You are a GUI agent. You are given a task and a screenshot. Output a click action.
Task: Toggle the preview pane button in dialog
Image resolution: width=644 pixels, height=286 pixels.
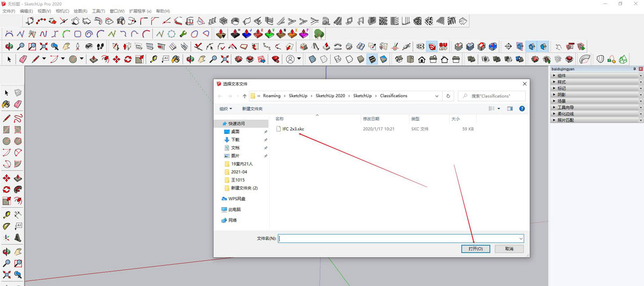(x=510, y=108)
